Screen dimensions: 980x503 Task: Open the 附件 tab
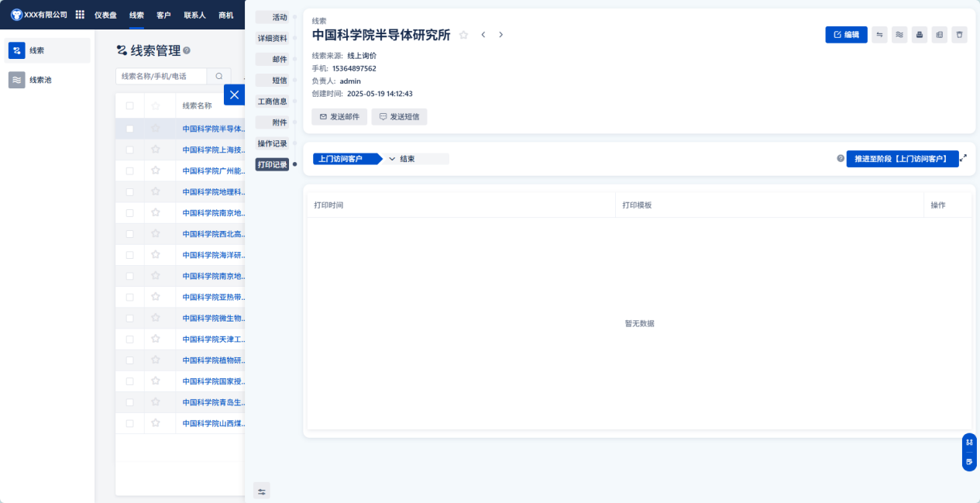[x=272, y=122]
